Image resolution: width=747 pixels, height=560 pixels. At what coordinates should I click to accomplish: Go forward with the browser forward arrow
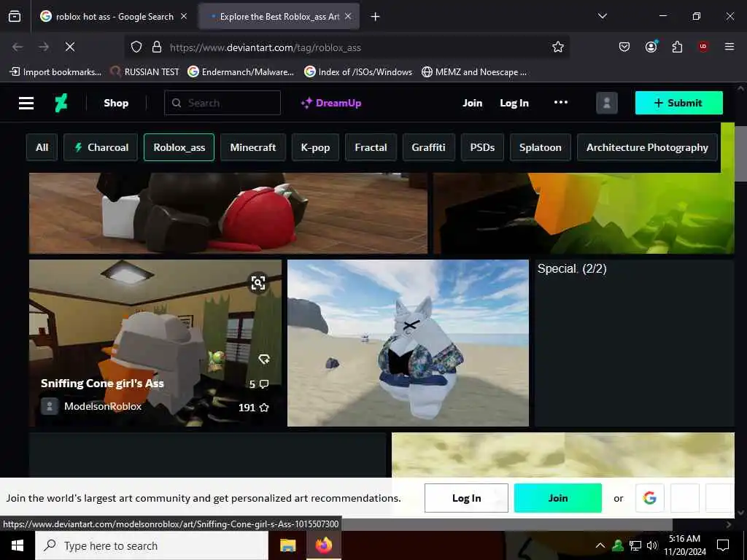(44, 47)
